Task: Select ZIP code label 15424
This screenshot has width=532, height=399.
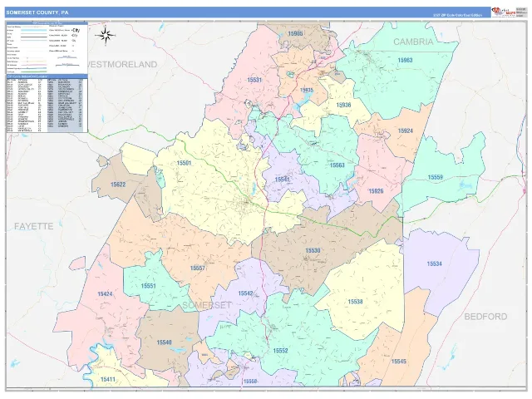Action: pos(105,293)
